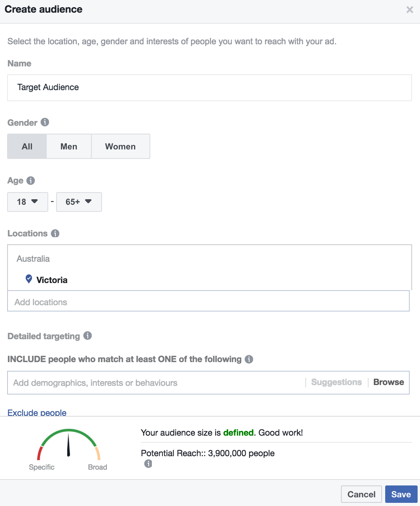Click the INCLUDE matching rules info icon
The height and width of the screenshot is (506, 420).
[x=249, y=359]
